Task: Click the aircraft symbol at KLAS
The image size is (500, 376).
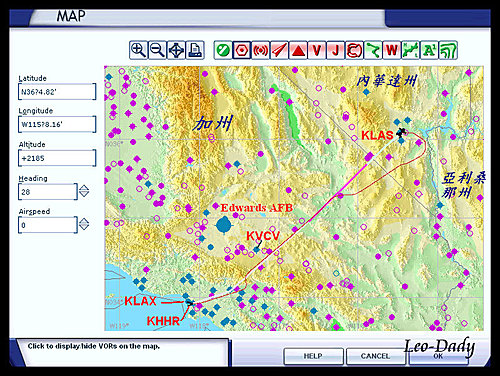Action: [401, 132]
